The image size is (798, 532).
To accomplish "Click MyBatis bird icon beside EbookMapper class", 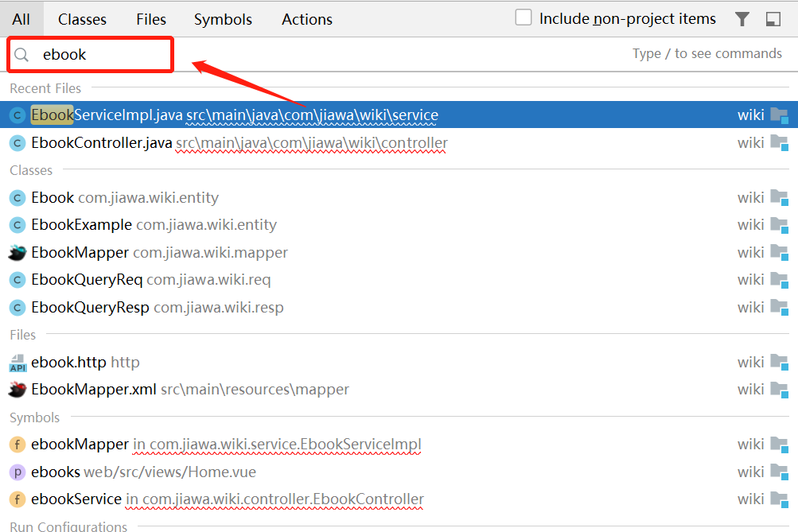I will point(18,253).
